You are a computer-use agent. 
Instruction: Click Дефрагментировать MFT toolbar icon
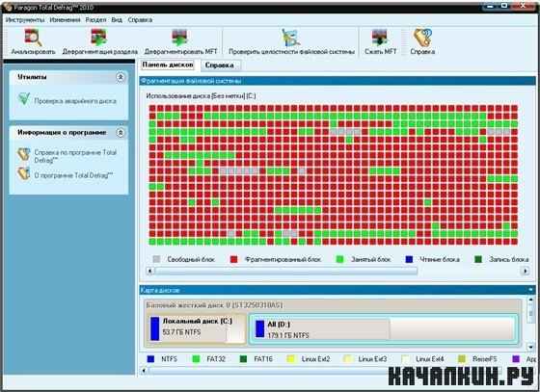pyautogui.click(x=179, y=38)
